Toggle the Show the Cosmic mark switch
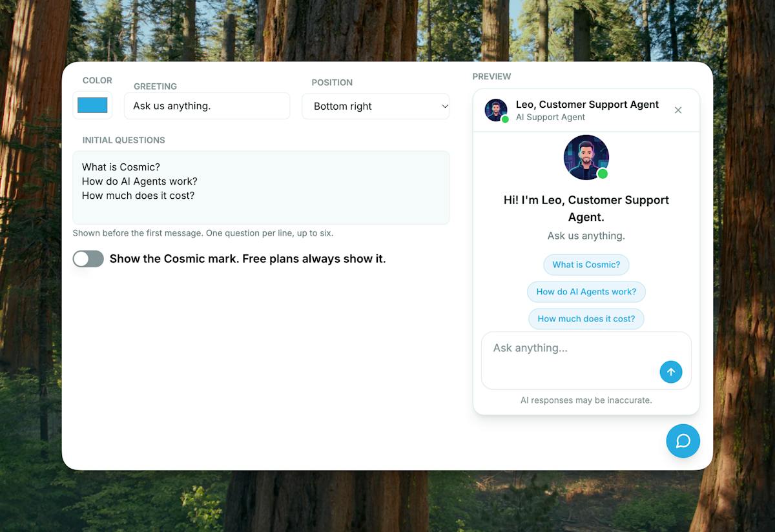Image resolution: width=775 pixels, height=532 pixels. point(88,259)
